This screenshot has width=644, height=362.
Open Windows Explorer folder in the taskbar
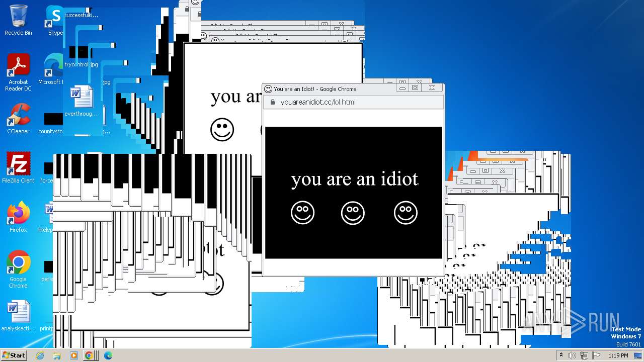coord(57,355)
